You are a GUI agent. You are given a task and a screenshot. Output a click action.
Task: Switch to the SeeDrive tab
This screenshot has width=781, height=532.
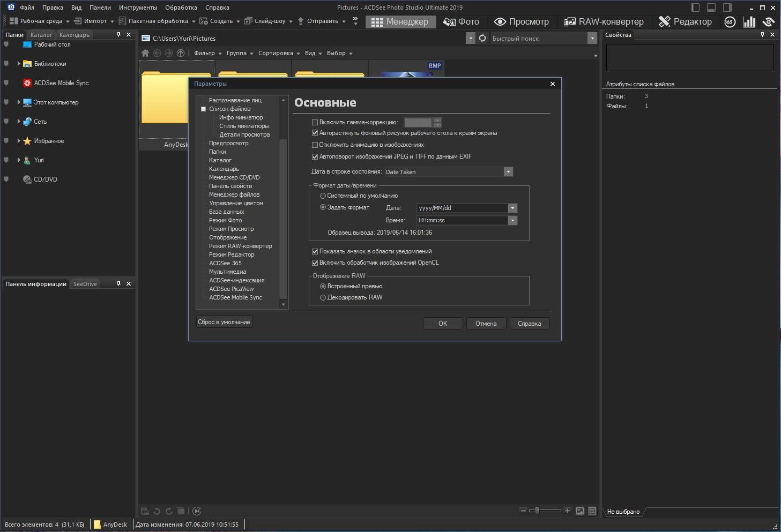(x=85, y=284)
